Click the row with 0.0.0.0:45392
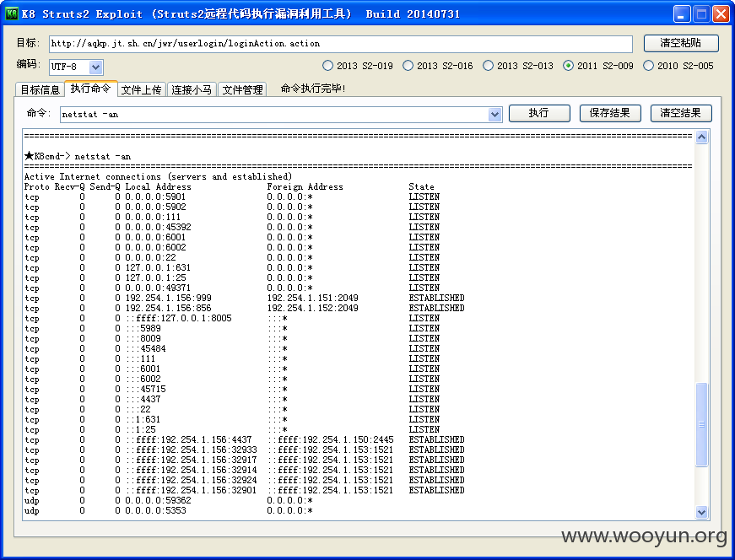735x560 pixels. (x=232, y=227)
